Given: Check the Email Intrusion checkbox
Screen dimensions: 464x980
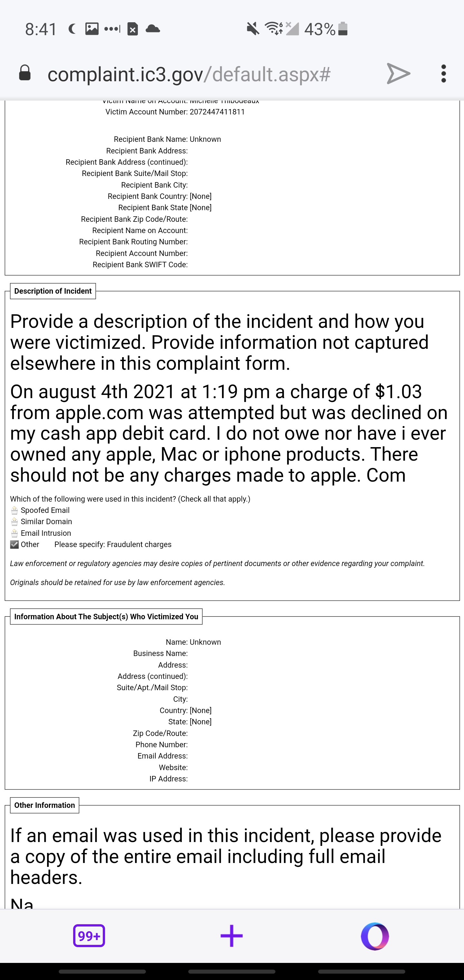Looking at the screenshot, I should 15,533.
